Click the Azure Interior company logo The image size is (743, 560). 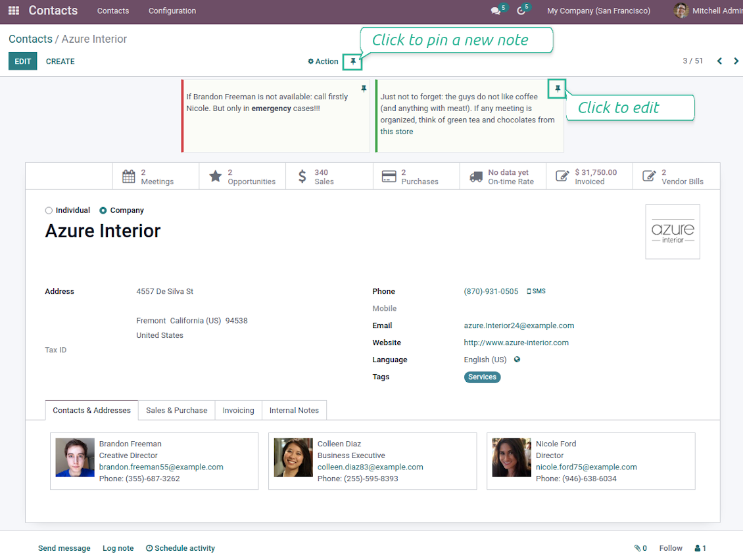point(673,231)
